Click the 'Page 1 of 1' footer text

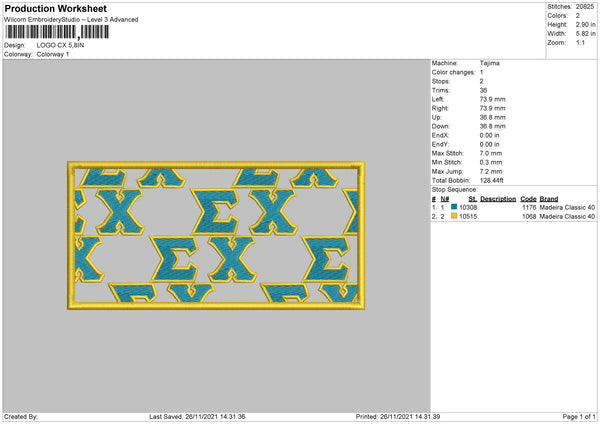[579, 417]
